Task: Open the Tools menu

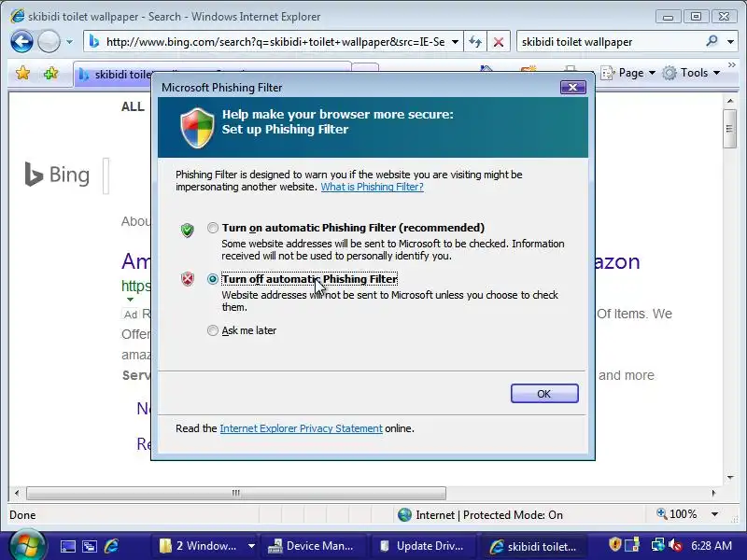Action: [691, 73]
